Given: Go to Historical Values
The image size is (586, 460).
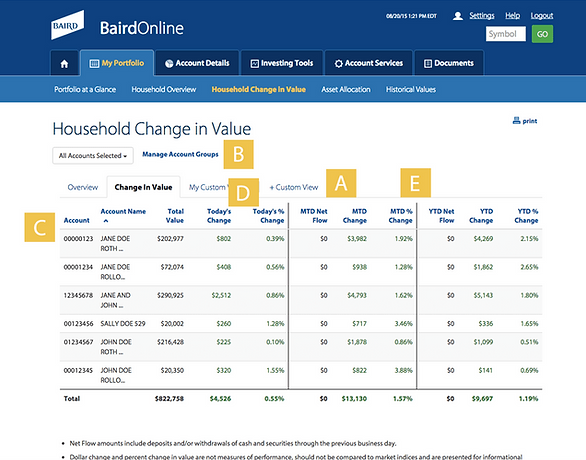Looking at the screenshot, I should click(x=411, y=89).
